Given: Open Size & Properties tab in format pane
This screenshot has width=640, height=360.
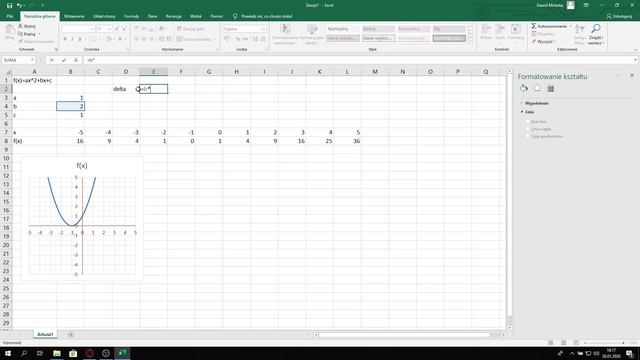Looking at the screenshot, I should click(551, 88).
